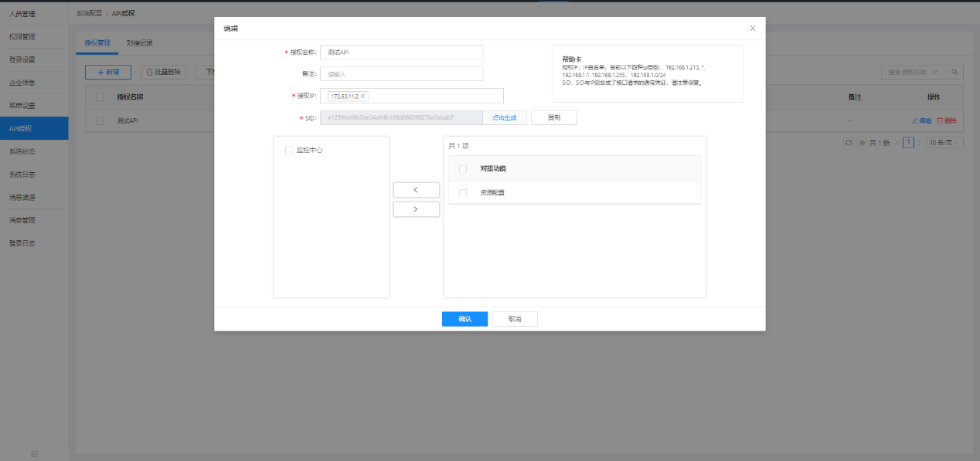Viewport: 980px width, 461px height.
Task: Click the column settings gear icon near pagination
Action: tap(862, 142)
